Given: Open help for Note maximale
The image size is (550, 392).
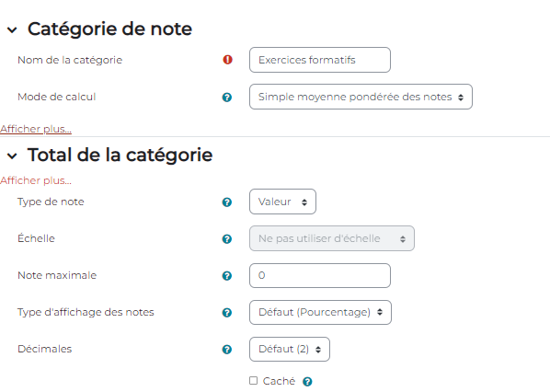Looking at the screenshot, I should [227, 276].
